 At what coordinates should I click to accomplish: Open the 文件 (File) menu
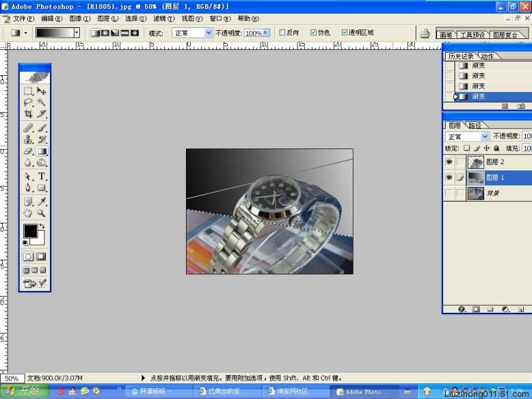tap(23, 18)
